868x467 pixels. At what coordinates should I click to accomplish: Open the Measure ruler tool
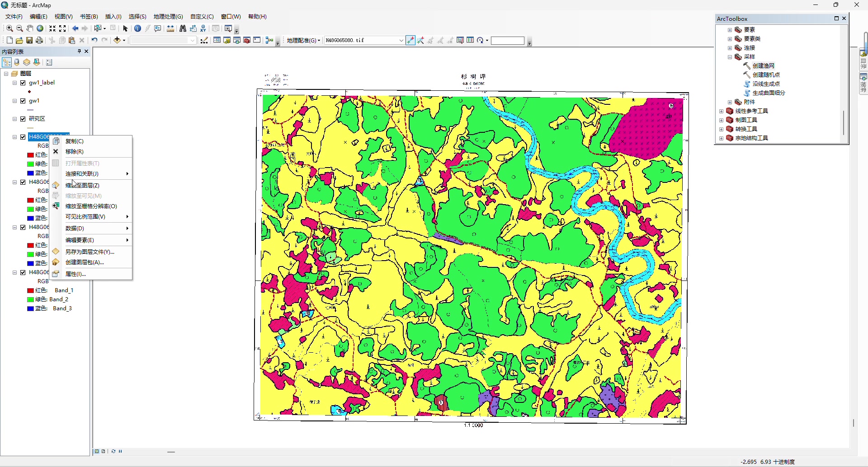coord(170,28)
